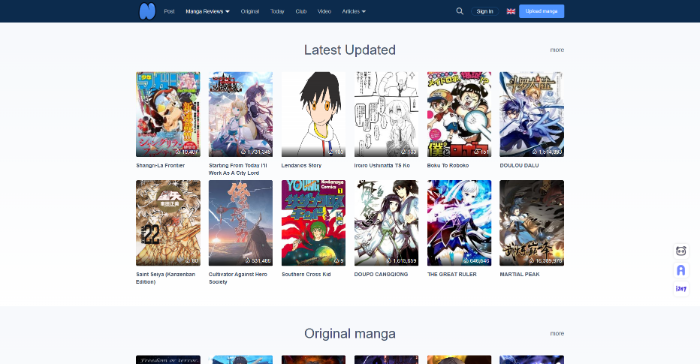Click the view count on Cultivator Against Hero Society cover
700x364 pixels.
258,261
